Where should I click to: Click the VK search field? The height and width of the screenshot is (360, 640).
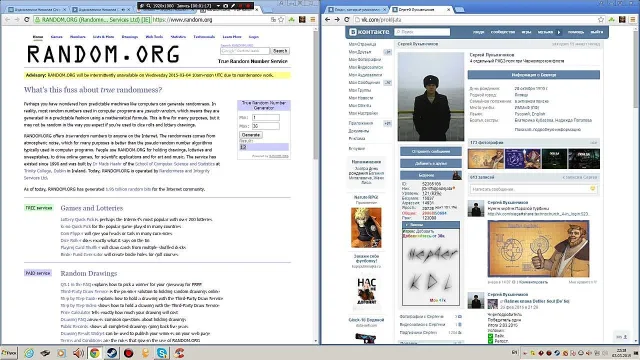point(422,32)
